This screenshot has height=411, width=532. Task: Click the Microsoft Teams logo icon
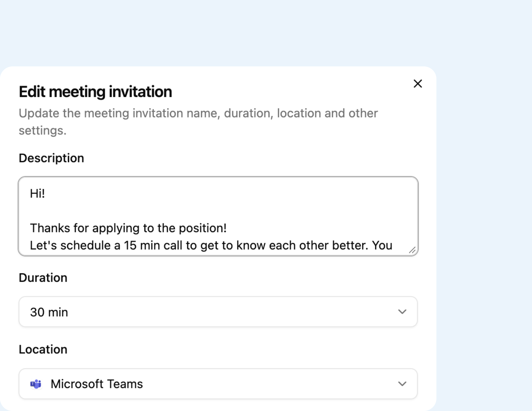pyautogui.click(x=36, y=384)
